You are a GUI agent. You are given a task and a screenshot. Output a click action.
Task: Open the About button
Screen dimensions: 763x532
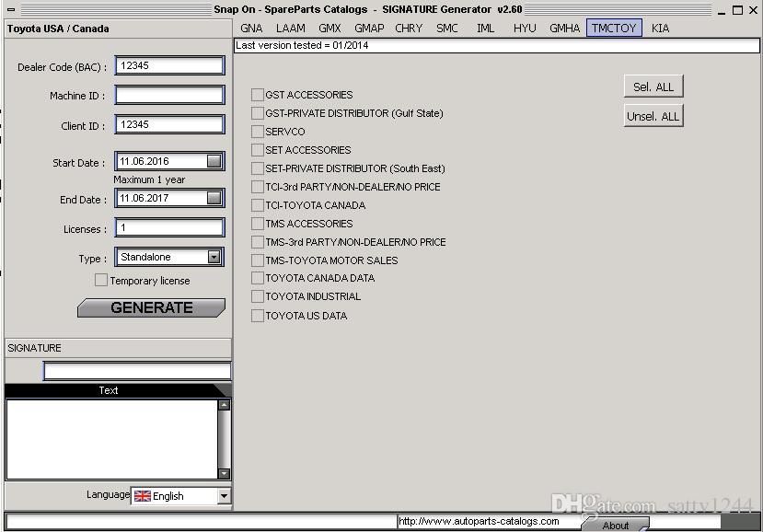[x=616, y=525]
